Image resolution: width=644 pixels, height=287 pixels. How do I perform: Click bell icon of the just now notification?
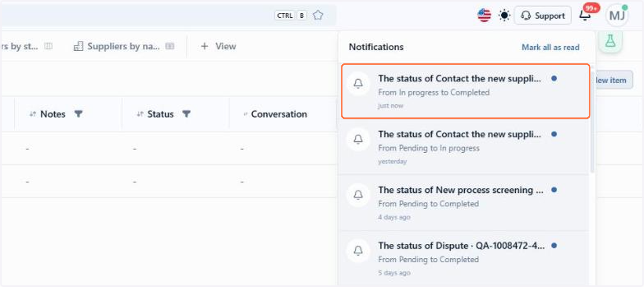click(358, 83)
